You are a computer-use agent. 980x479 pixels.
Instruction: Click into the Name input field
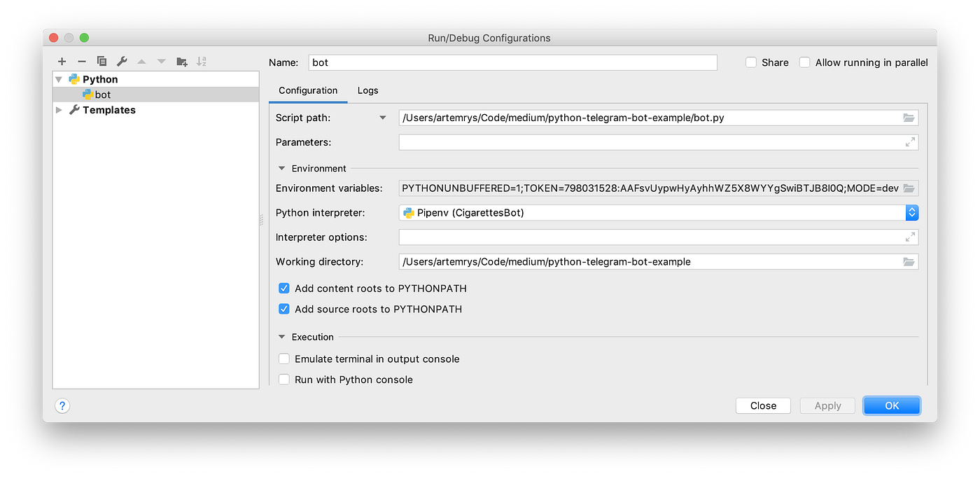513,62
